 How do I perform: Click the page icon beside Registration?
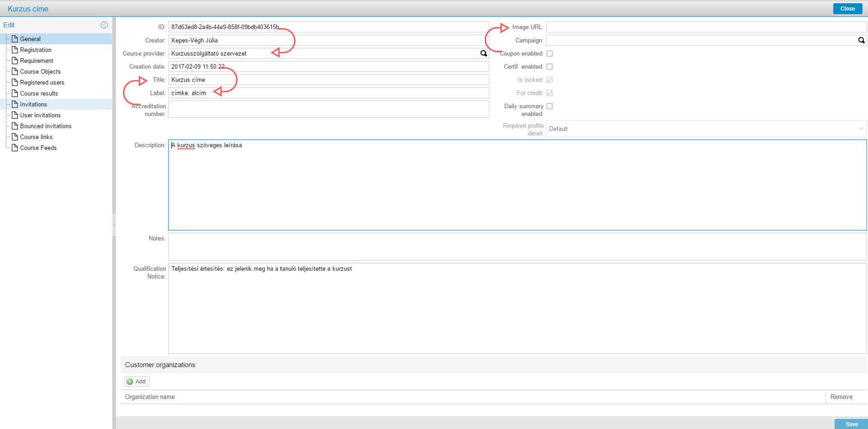pos(15,50)
